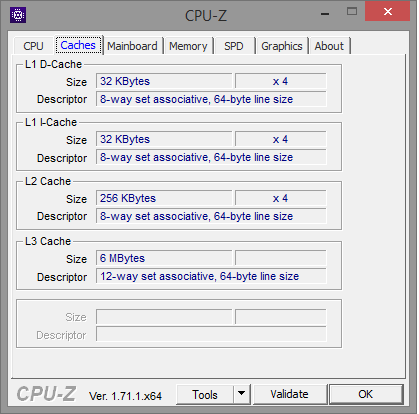Switch to the CPU tab
This screenshot has height=414, width=419.
pos(33,46)
